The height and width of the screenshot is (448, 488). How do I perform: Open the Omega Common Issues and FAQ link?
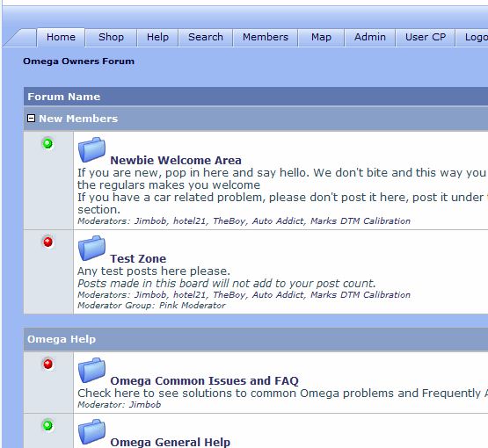pos(205,381)
